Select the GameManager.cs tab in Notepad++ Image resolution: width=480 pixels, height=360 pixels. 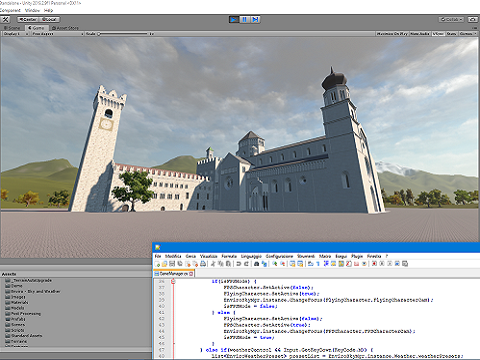[x=174, y=273]
